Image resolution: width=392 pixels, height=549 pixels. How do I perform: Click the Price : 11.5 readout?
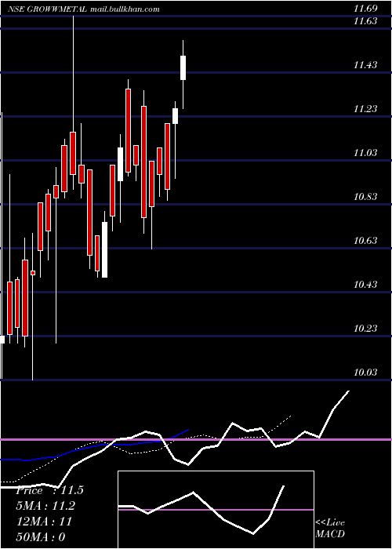click(49, 490)
